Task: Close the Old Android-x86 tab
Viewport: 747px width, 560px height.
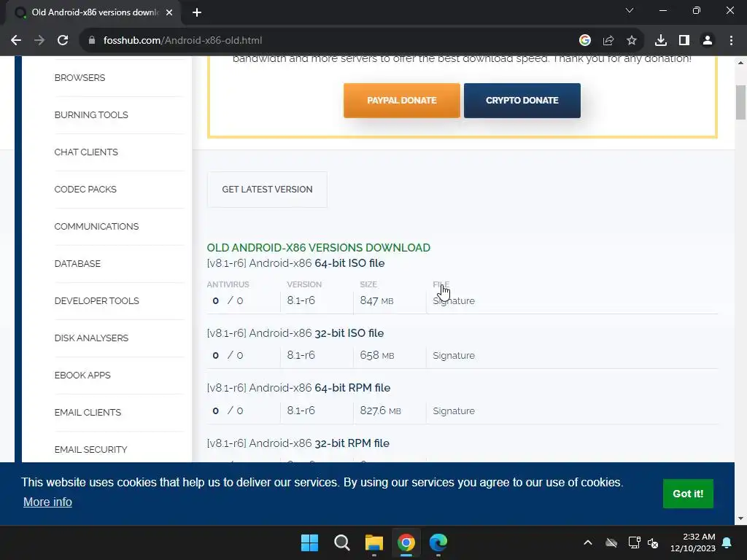Action: coord(169,12)
